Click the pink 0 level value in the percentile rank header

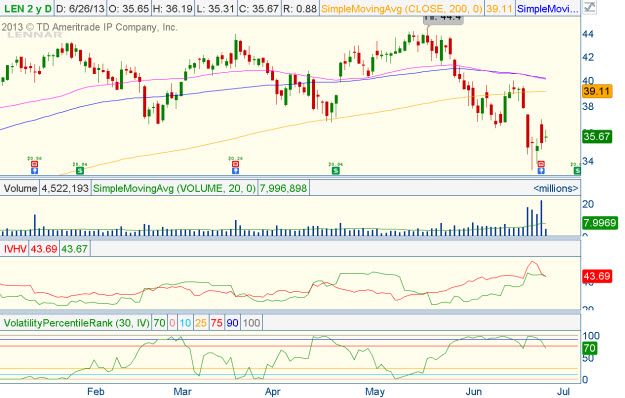coord(172,323)
